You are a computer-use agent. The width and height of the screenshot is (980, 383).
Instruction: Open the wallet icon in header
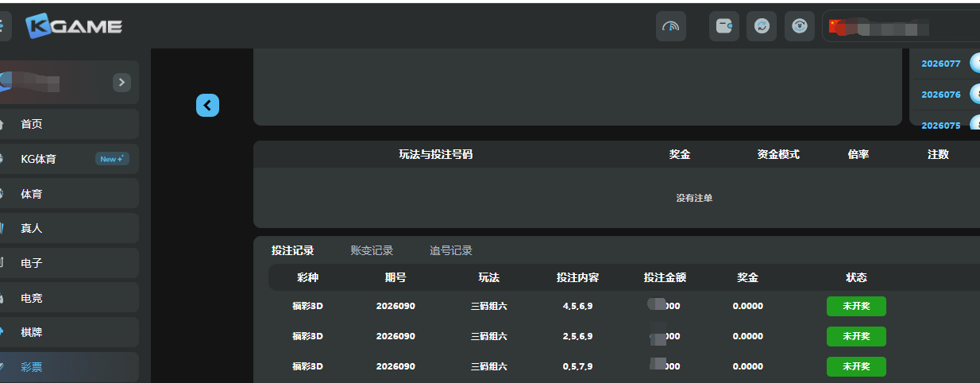click(x=724, y=26)
